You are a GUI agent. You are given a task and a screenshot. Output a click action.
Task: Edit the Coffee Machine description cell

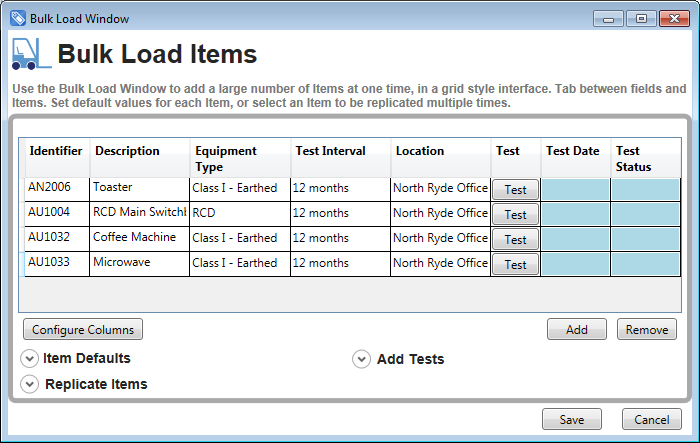[x=139, y=239]
